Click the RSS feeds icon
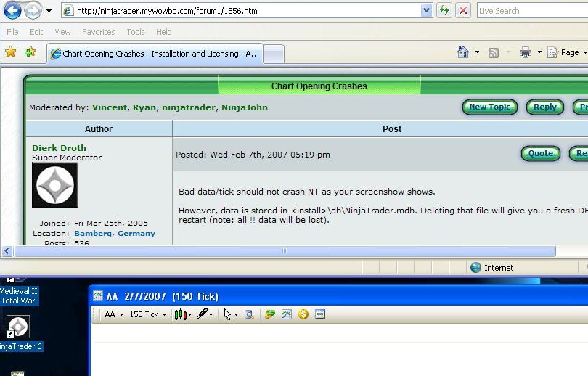The image size is (588, 376). [494, 53]
